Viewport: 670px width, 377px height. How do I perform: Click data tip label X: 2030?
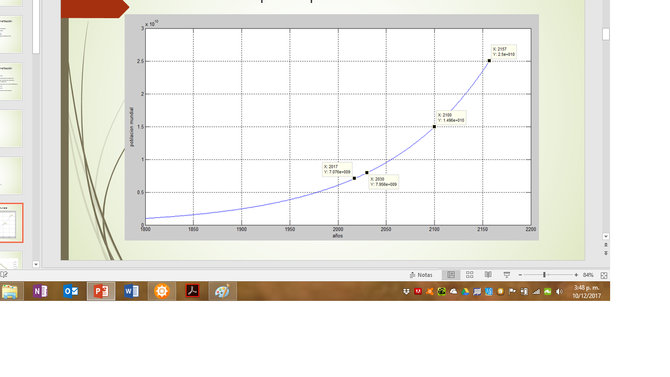pos(384,182)
